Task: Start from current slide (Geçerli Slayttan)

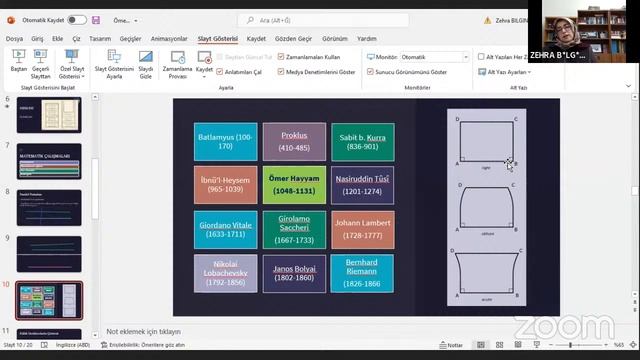Action: (x=40, y=64)
